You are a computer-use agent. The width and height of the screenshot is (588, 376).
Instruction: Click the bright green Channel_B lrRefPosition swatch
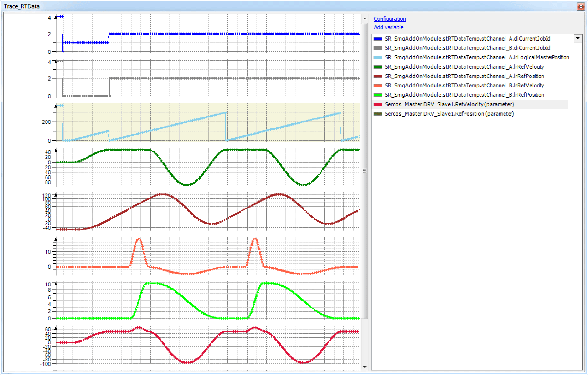tap(378, 95)
